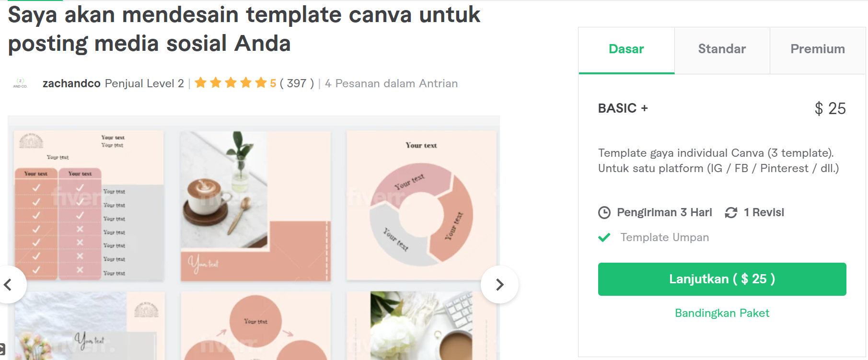The image size is (868, 360).
Task: Click the Lanjutkan ($25) button
Action: 722,279
